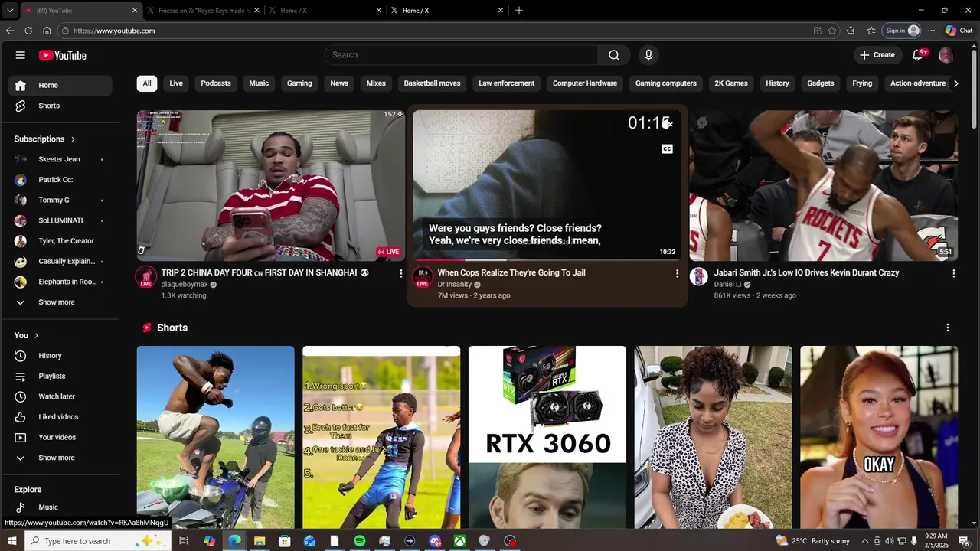
Task: Go to Shorts in the sidebar
Action: (60, 106)
